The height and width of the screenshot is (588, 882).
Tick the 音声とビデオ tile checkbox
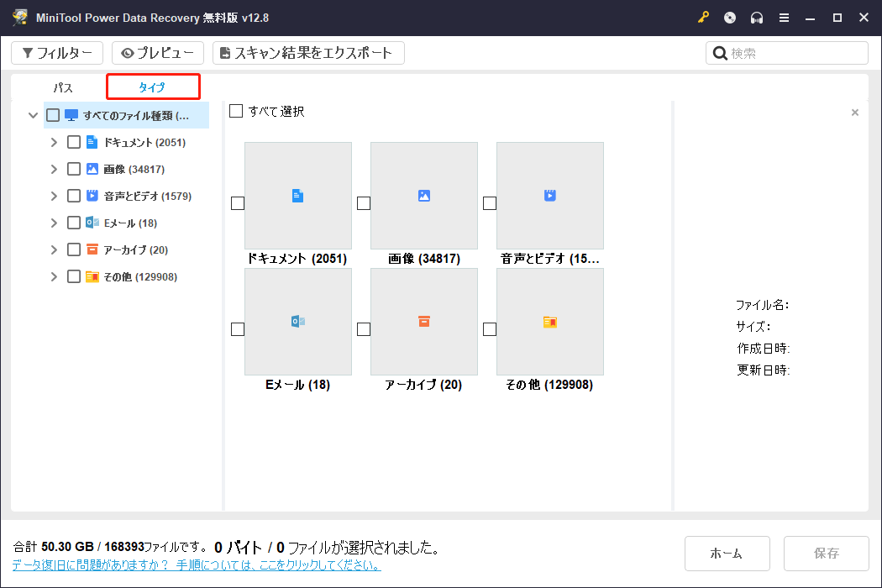tap(488, 202)
